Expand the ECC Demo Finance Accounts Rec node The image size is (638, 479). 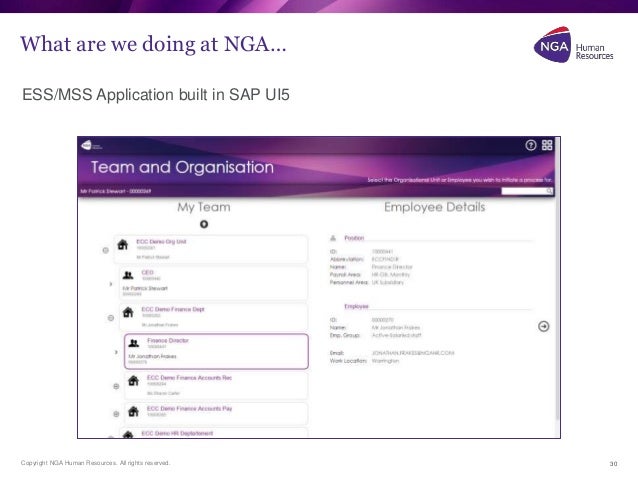(116, 386)
